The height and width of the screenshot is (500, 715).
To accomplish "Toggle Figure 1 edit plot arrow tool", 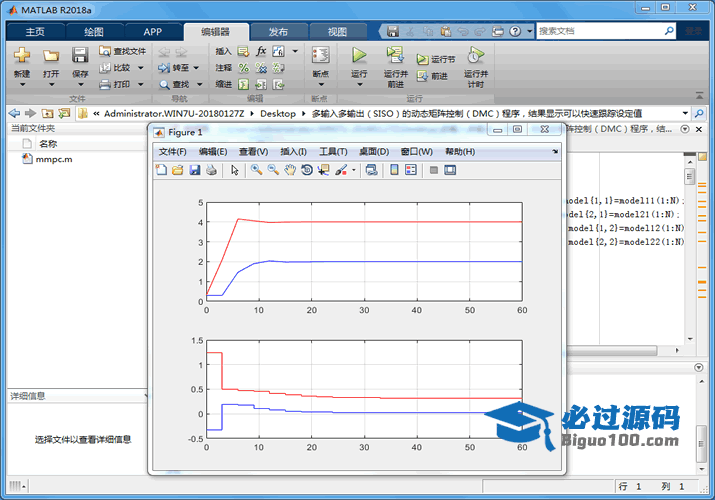I will [235, 170].
